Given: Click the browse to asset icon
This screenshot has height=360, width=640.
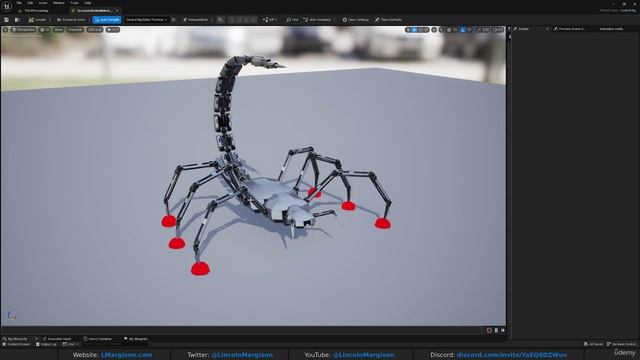Looking at the screenshot, I should (x=17, y=20).
